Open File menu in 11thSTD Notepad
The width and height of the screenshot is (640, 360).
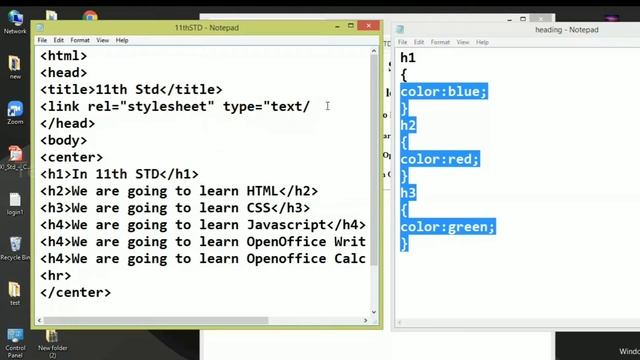click(42, 40)
